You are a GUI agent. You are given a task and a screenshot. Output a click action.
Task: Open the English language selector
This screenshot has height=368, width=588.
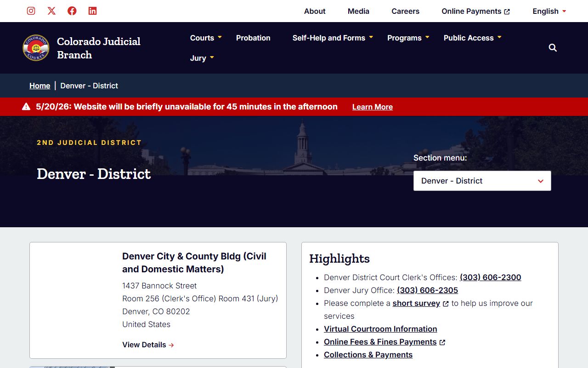click(x=549, y=11)
